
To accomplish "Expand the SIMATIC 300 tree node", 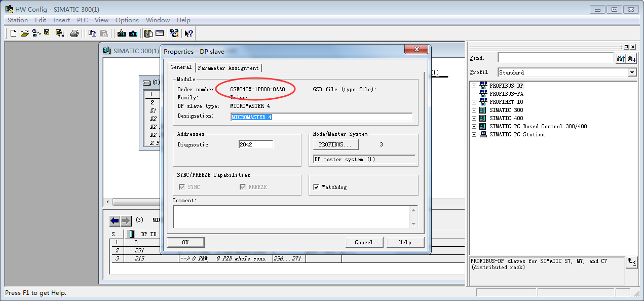I will 474,110.
